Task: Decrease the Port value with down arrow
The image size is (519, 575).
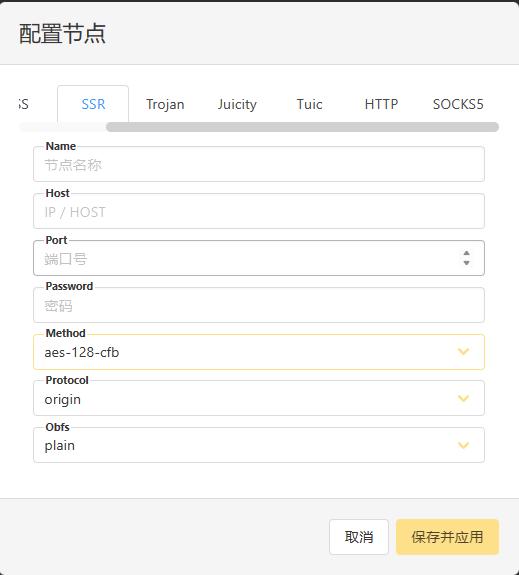Action: click(467, 263)
